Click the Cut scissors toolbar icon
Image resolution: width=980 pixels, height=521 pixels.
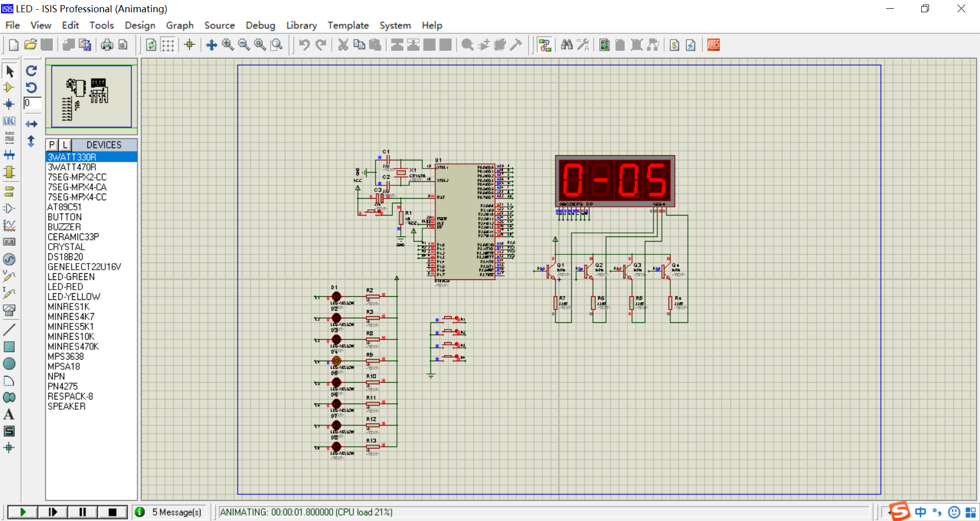coord(343,45)
